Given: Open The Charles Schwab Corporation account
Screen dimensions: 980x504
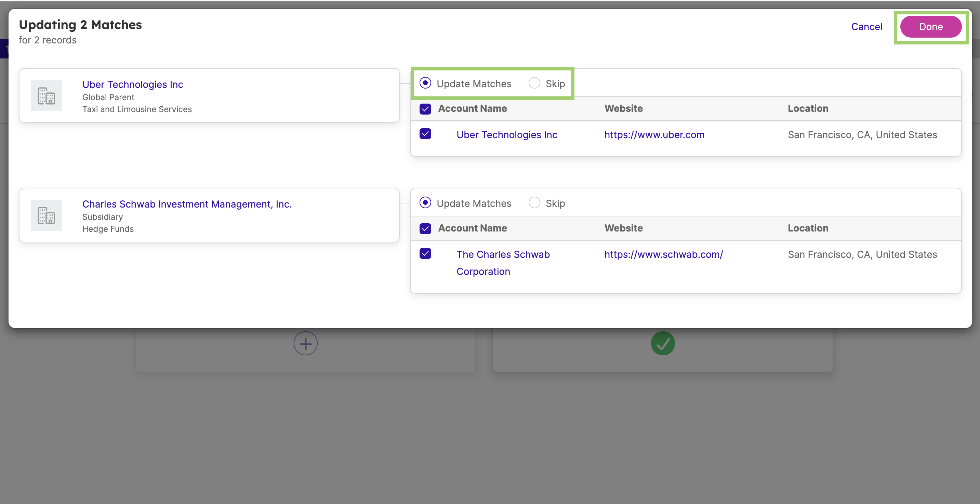Looking at the screenshot, I should [x=503, y=263].
